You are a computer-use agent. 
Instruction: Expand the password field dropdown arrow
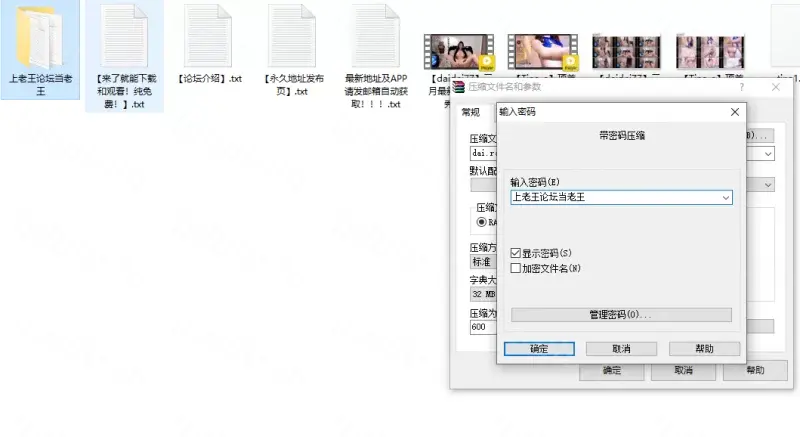point(726,197)
